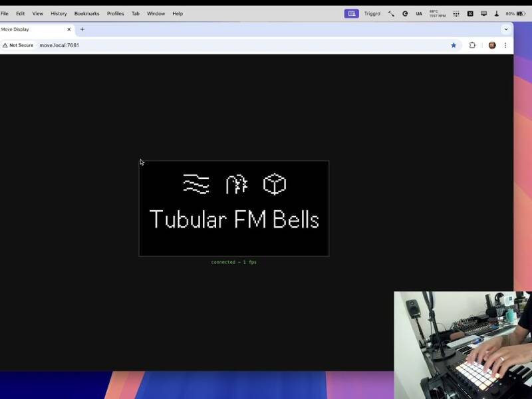This screenshot has height=399, width=532.
Task: Open the Bookmarks menu
Action: click(x=86, y=13)
